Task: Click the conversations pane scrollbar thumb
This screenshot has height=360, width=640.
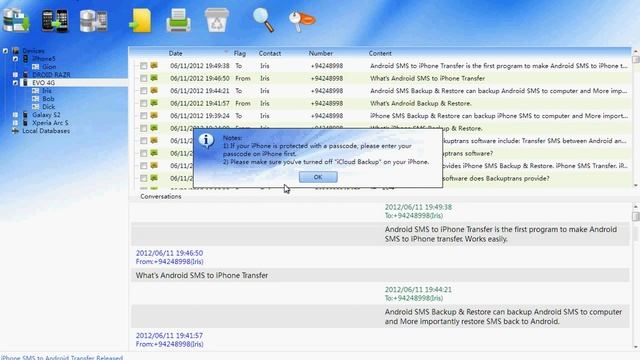Action: (x=636, y=216)
